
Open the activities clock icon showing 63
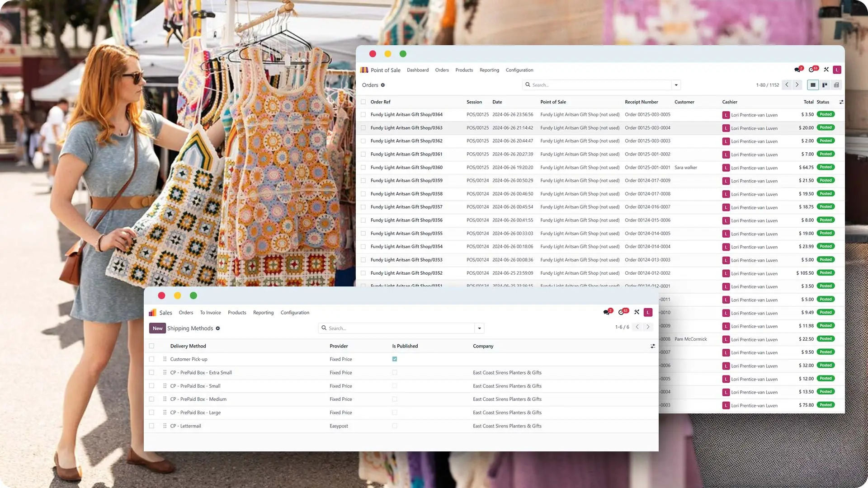(x=812, y=70)
